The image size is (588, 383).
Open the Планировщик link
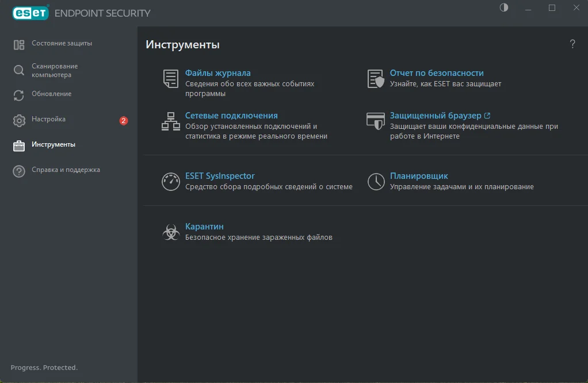[419, 176]
